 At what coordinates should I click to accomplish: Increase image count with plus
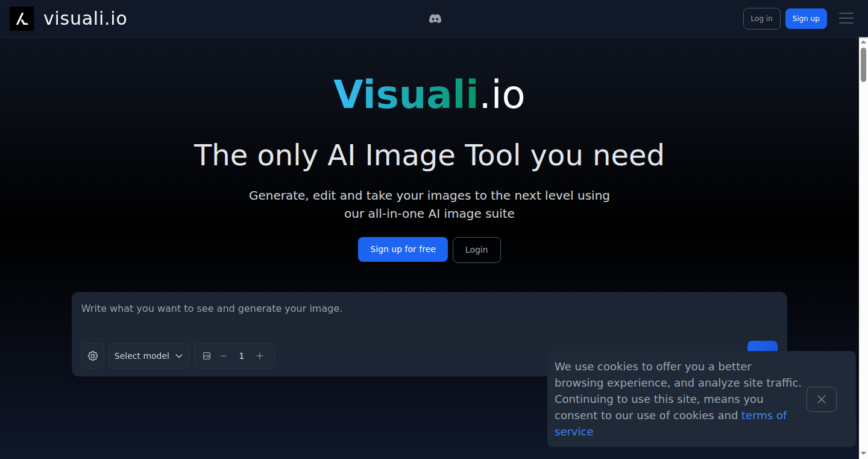coord(260,356)
